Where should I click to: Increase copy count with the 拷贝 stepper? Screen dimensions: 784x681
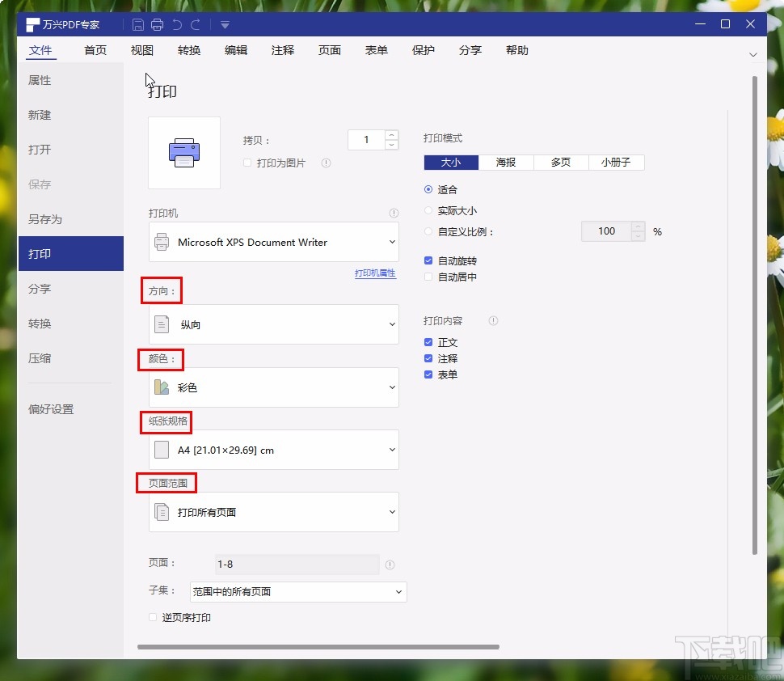tap(393, 135)
